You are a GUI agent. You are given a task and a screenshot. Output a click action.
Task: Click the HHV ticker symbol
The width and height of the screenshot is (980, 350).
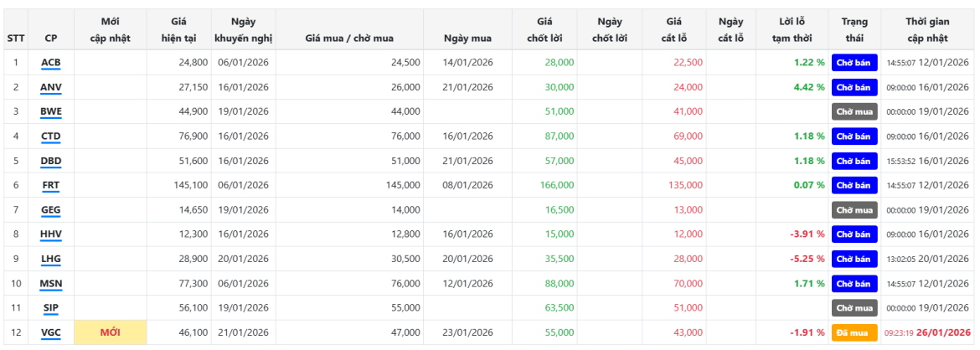click(51, 234)
